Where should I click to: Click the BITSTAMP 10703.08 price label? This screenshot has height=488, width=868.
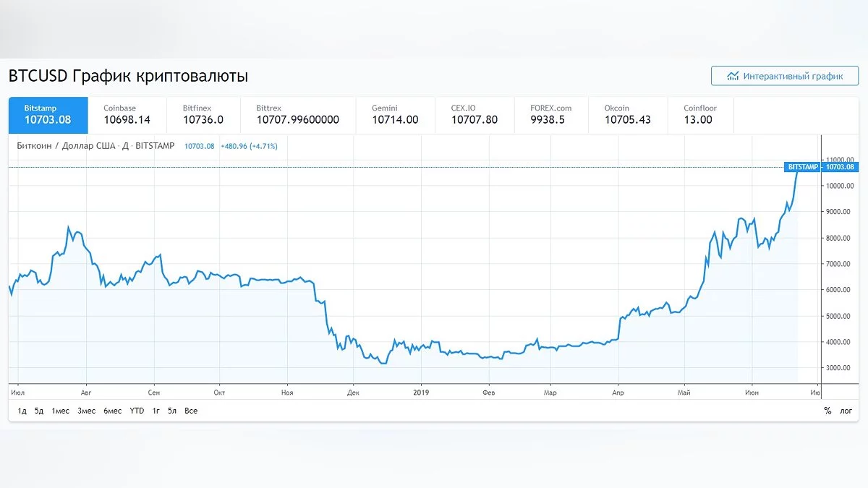[x=820, y=167]
